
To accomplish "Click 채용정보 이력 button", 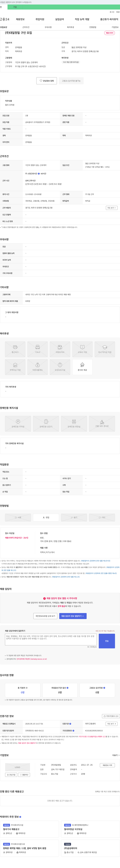I will click(107, 765).
